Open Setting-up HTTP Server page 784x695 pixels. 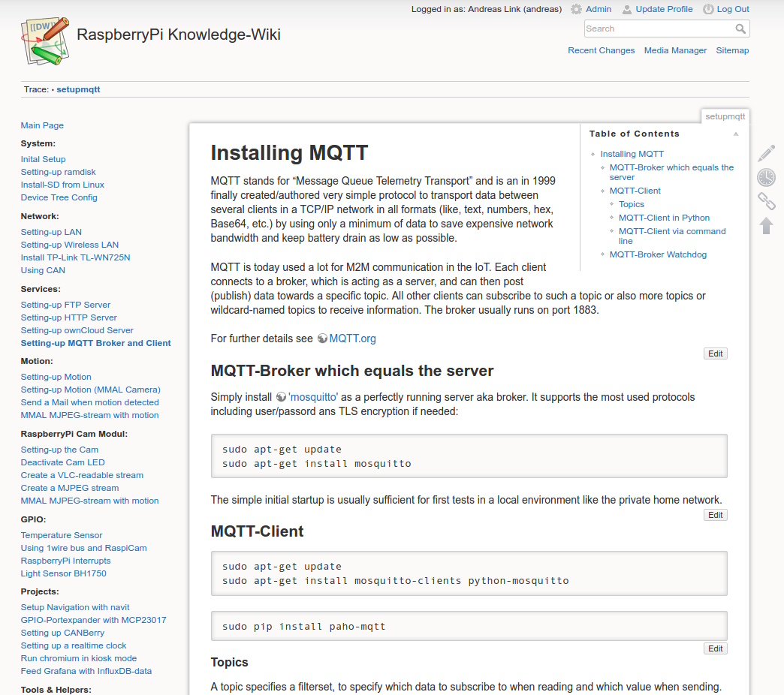[68, 317]
